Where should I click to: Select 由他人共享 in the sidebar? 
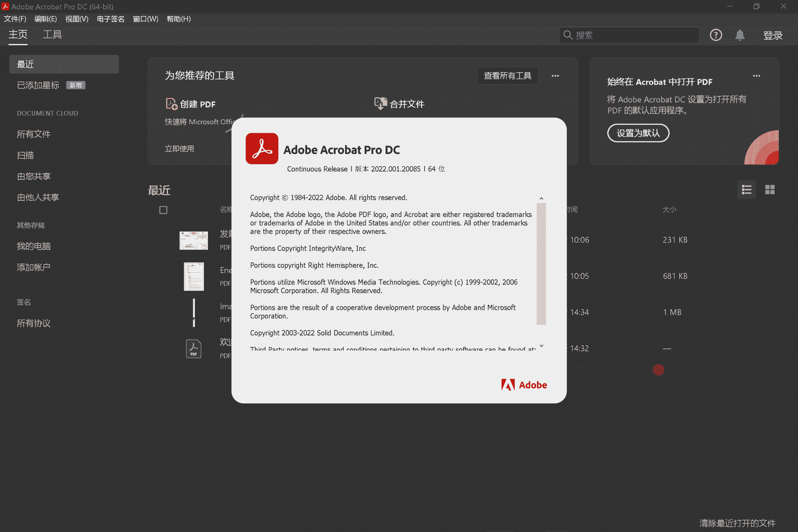point(38,197)
